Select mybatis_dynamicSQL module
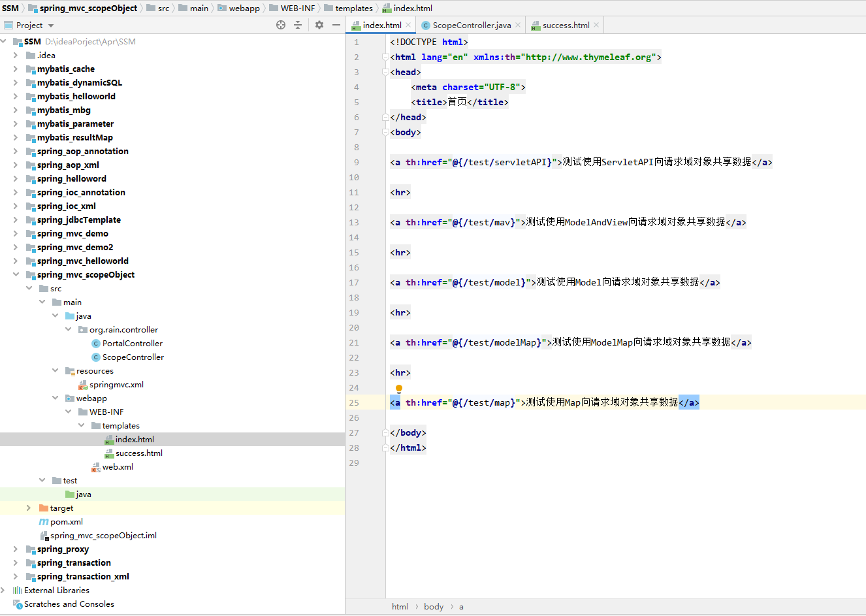Screen dimensions: 866x616 [80, 83]
